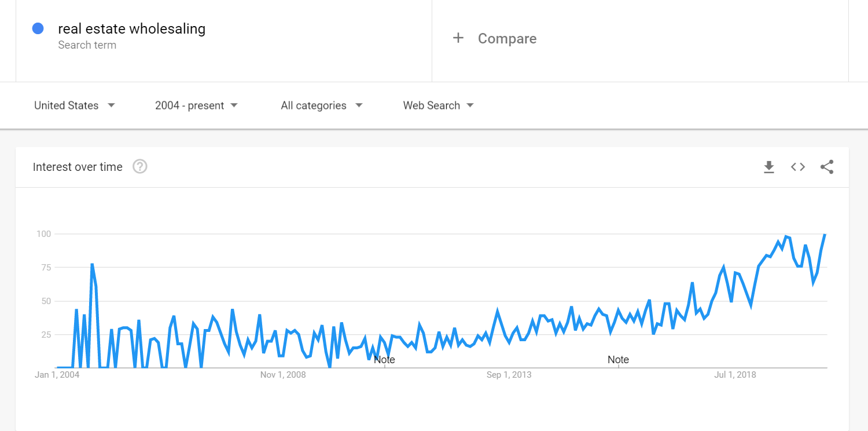Screen dimensions: 868x431
Task: Click the plus icon beside Compare
Action: coord(458,38)
